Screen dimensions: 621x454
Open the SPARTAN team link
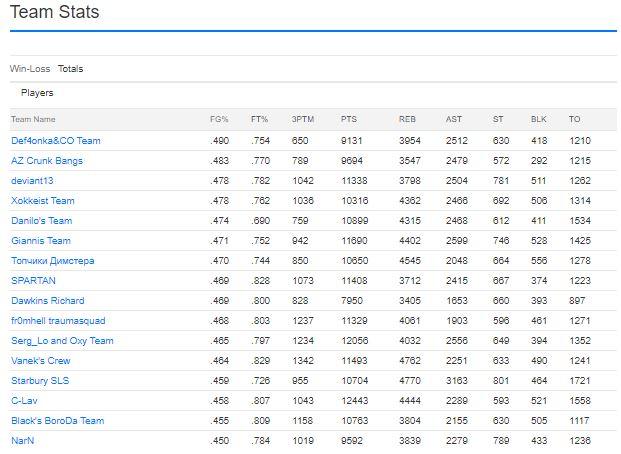(33, 280)
